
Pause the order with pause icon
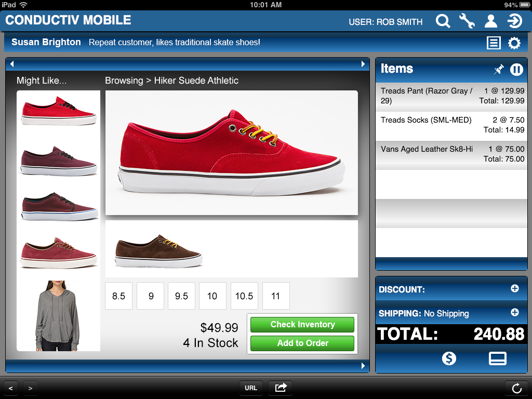516,69
